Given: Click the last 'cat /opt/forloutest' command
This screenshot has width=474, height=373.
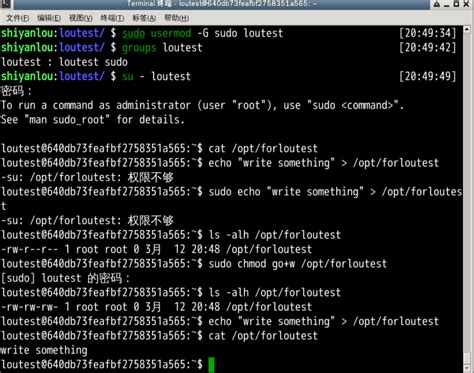Looking at the screenshot, I should (263, 336).
